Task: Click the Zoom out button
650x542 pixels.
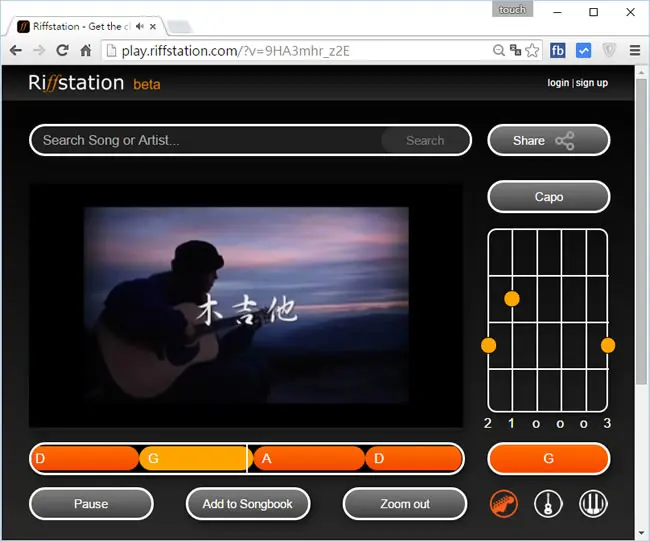Action: click(405, 503)
